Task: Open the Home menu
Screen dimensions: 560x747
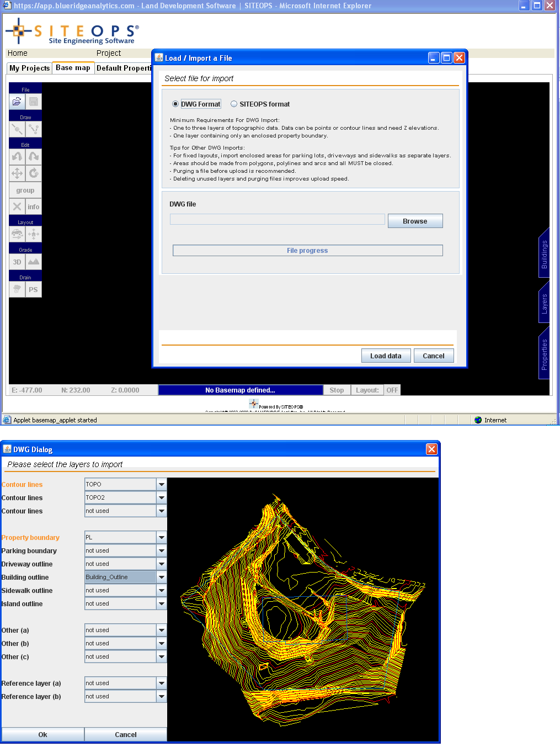Action: tap(18, 53)
